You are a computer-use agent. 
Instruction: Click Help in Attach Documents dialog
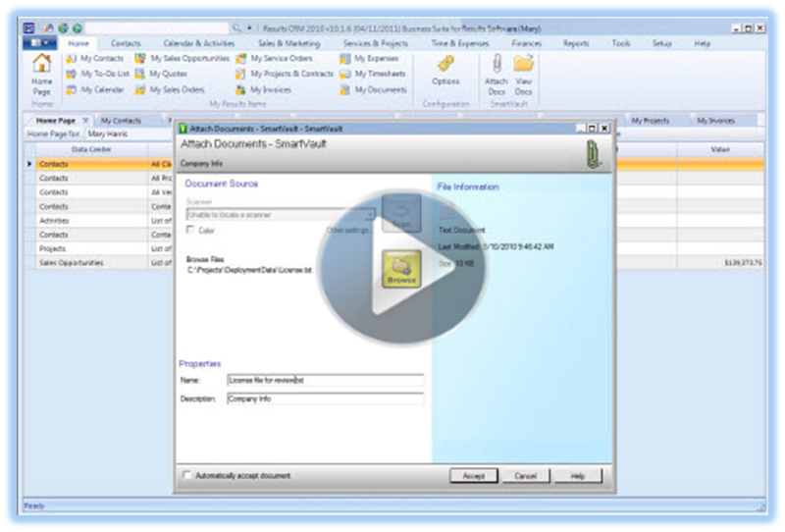click(x=578, y=475)
